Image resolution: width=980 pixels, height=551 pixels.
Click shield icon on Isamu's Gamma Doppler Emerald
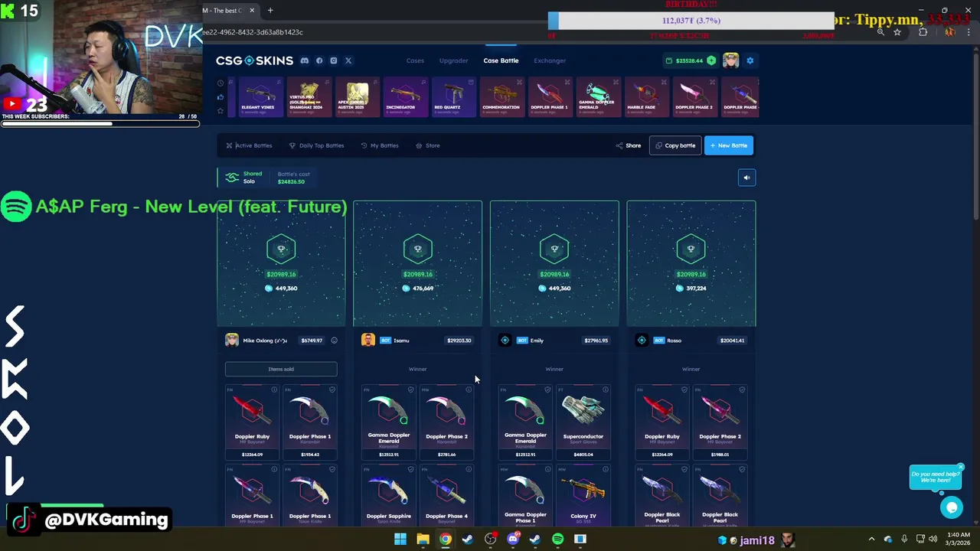(x=410, y=390)
